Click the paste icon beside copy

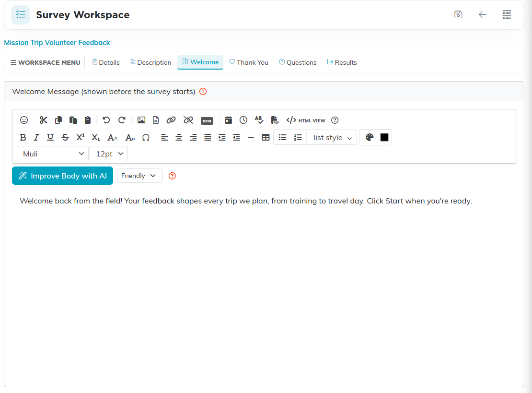point(73,120)
